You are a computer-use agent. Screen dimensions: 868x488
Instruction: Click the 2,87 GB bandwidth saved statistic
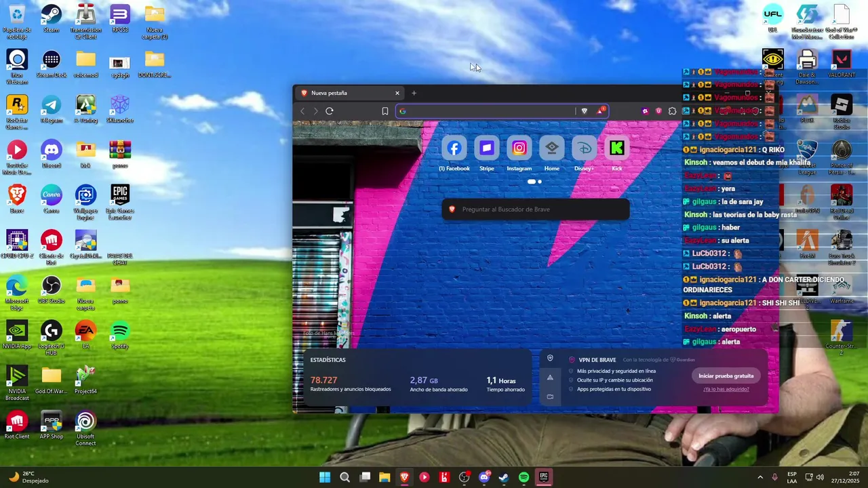tap(439, 384)
